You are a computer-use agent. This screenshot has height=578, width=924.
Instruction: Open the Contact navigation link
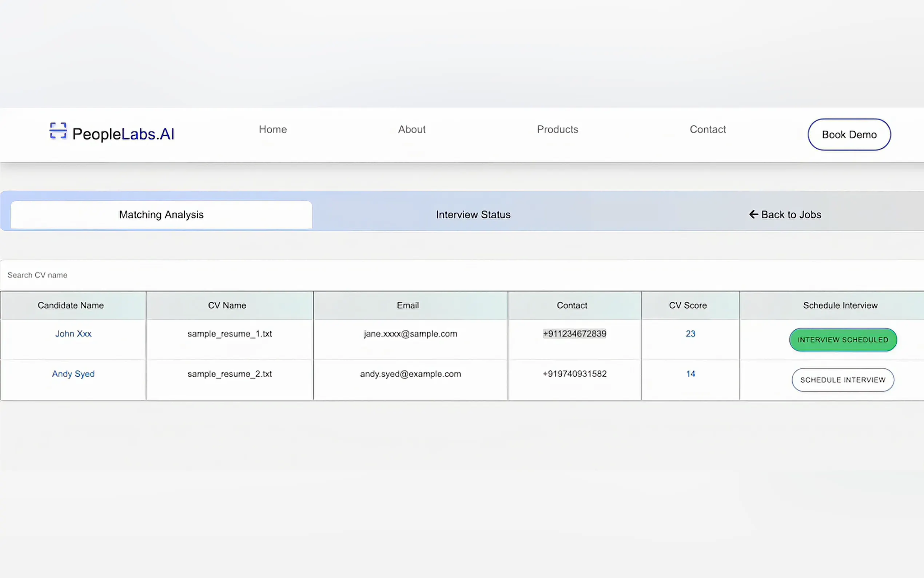coord(708,130)
